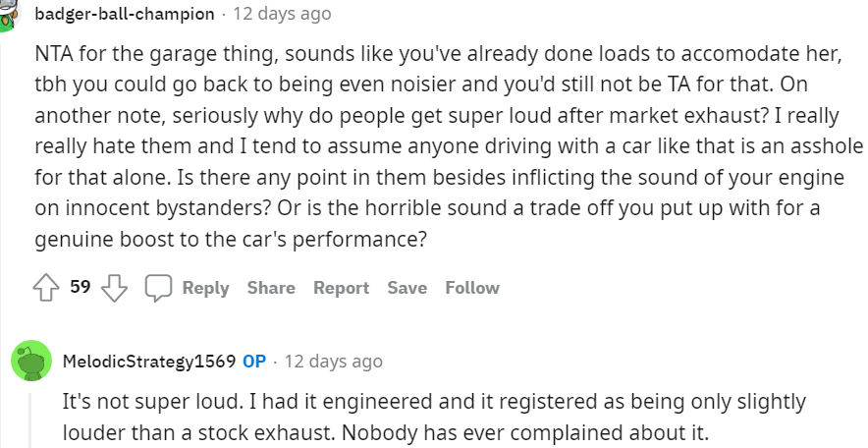Click the vote count 59

coord(81,288)
